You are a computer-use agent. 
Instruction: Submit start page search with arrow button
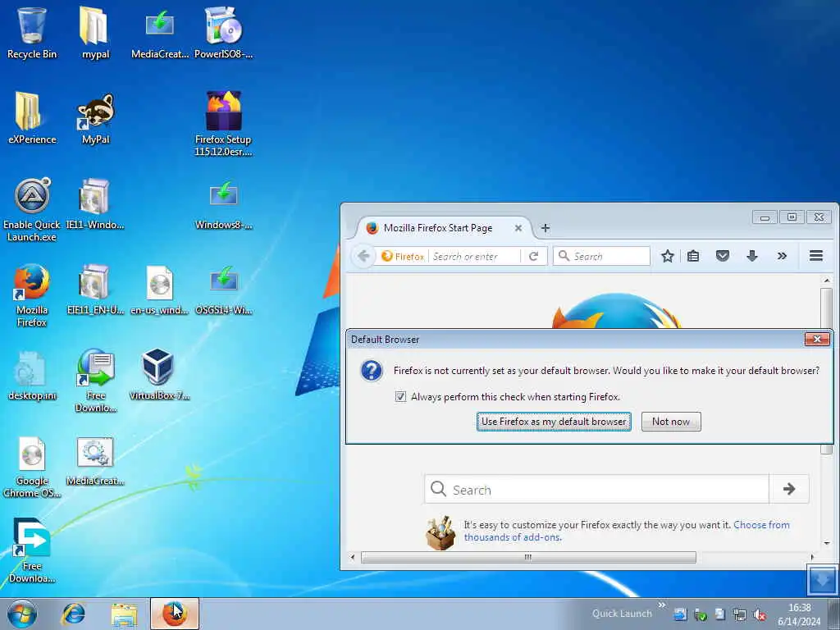(x=789, y=489)
